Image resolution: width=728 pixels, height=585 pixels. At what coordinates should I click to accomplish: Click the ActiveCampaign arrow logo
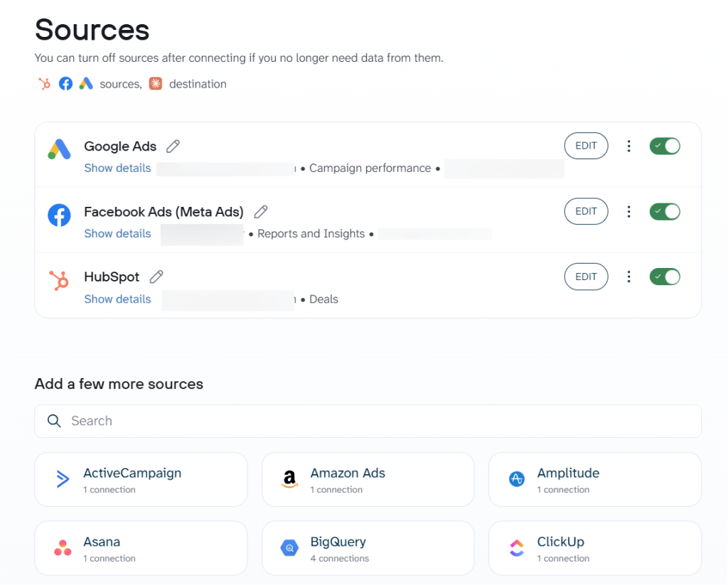point(63,478)
